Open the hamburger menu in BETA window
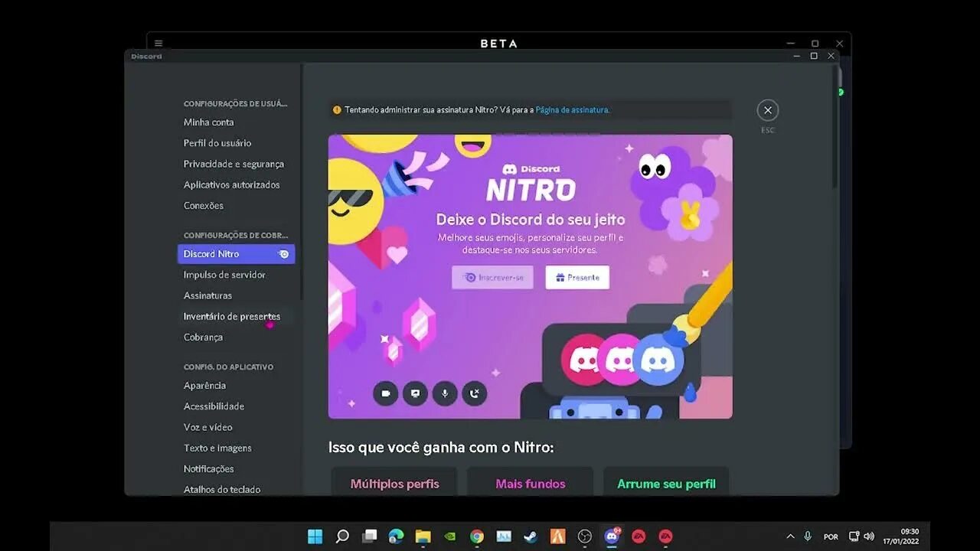 (158, 44)
